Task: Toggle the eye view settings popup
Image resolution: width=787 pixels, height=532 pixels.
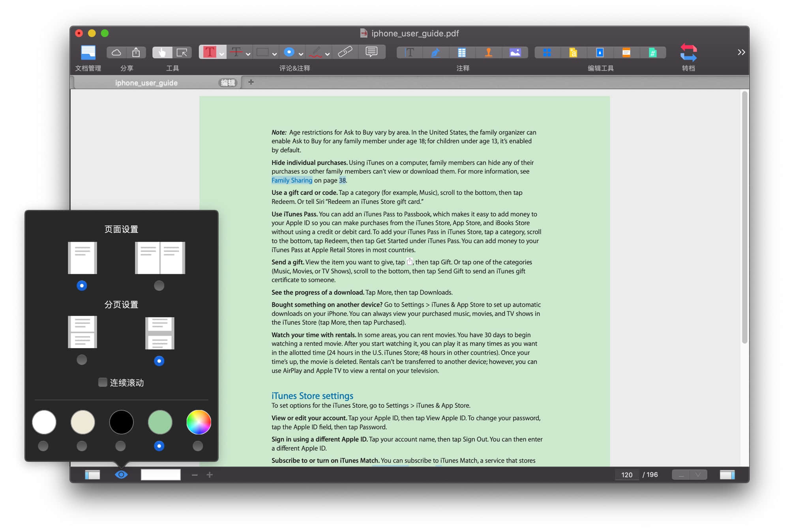Action: coord(121,474)
